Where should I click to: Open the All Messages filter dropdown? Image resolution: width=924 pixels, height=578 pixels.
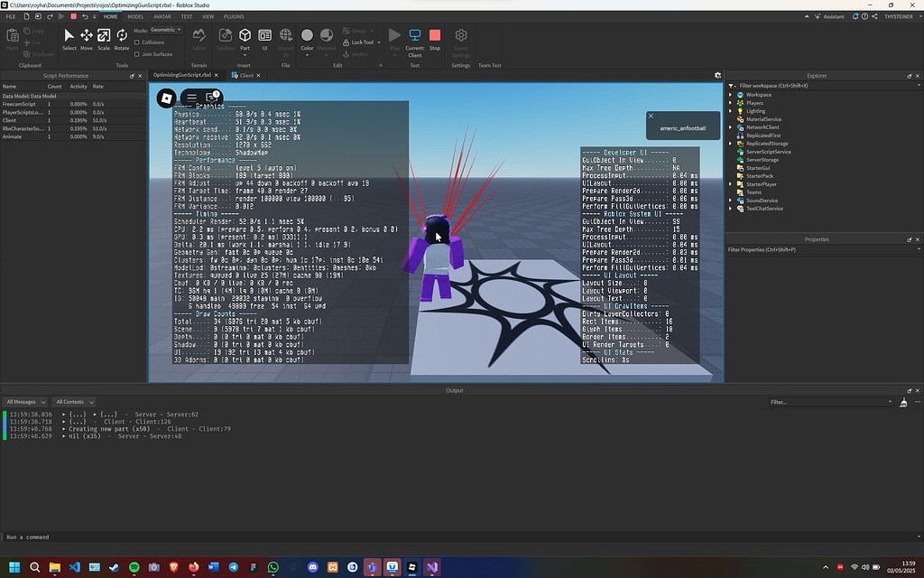(23, 402)
